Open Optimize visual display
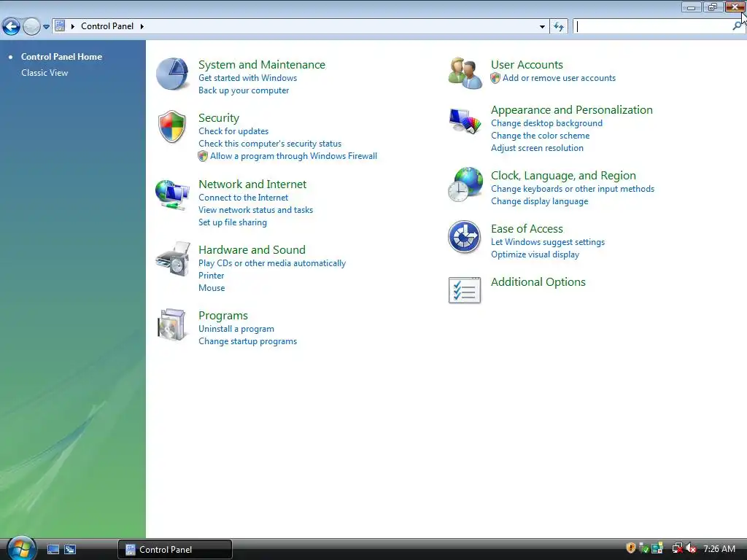This screenshot has height=560, width=747. 535,254
